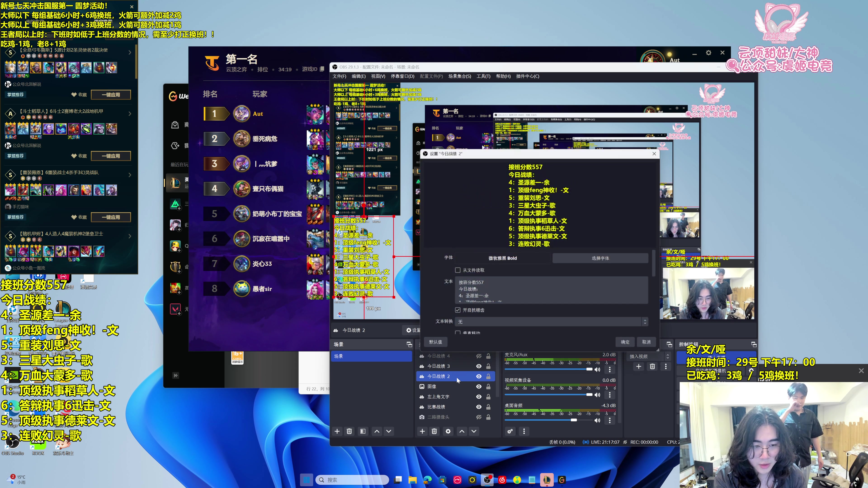Open League of Legends taskbar icon

tap(547, 480)
